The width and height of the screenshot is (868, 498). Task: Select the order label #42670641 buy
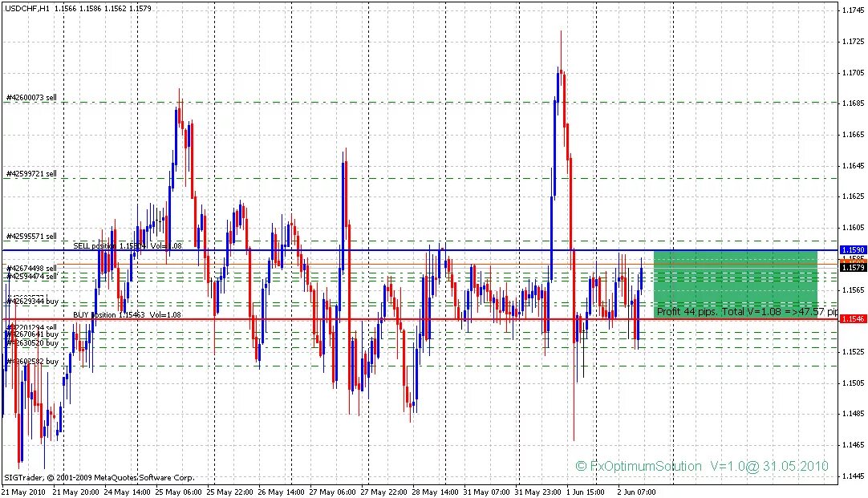(32, 334)
